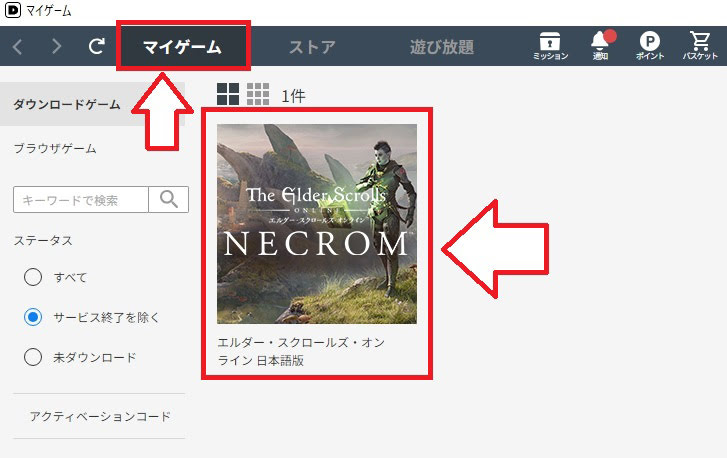Viewport: 727px width, 458px height.
Task: Open the マイゲーム tab
Action: 183,46
